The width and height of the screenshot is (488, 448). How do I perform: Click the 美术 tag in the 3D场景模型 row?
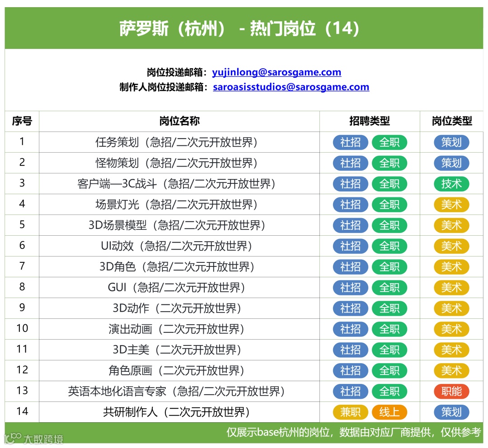[451, 225]
